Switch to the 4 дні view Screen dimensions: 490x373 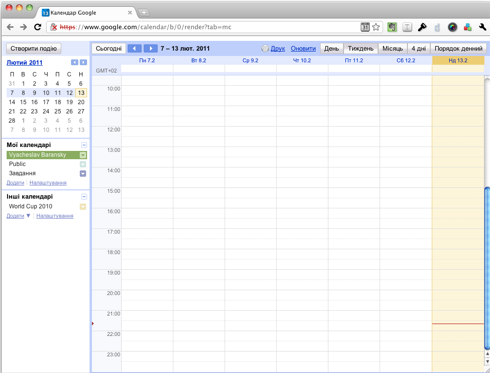(419, 49)
